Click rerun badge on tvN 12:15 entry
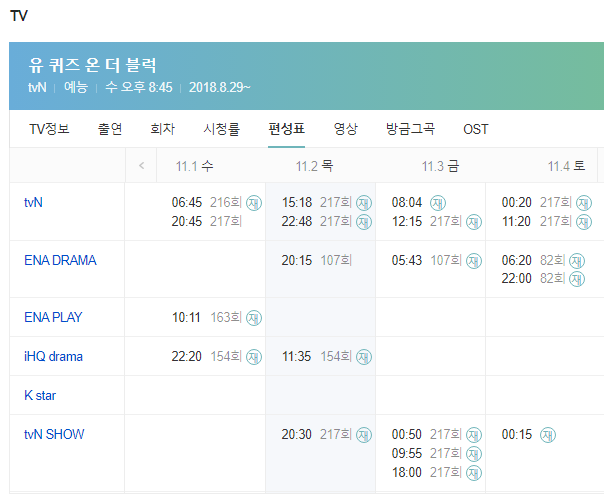Screen dimensions: 604x496 coord(474,222)
